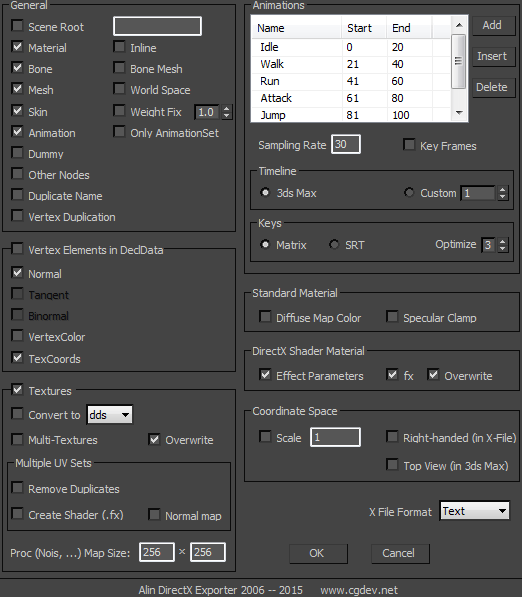Decrease Optimize value with down arrow
This screenshot has width=522, height=597.
point(503,249)
